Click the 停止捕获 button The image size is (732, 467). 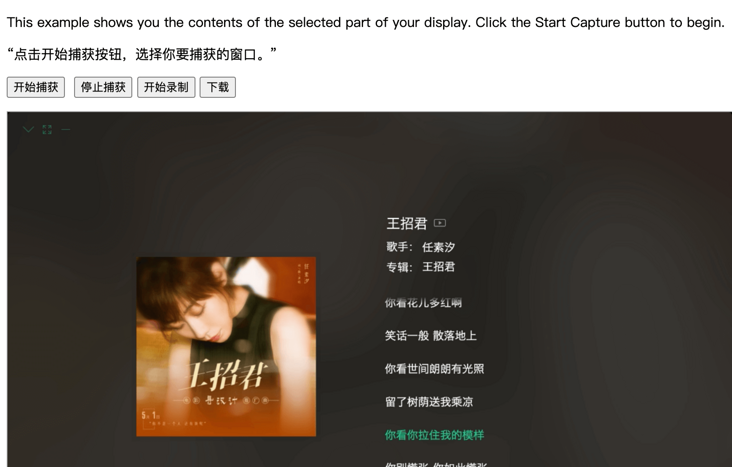tap(103, 87)
